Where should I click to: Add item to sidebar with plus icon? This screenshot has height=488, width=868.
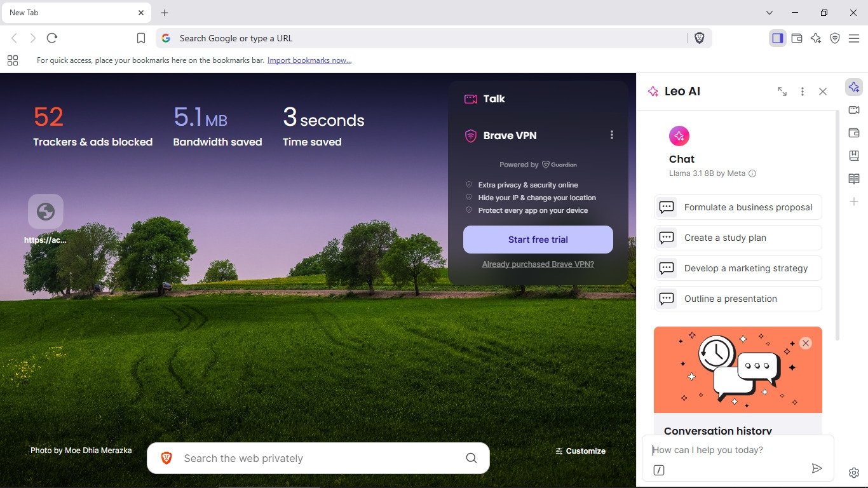tap(854, 201)
